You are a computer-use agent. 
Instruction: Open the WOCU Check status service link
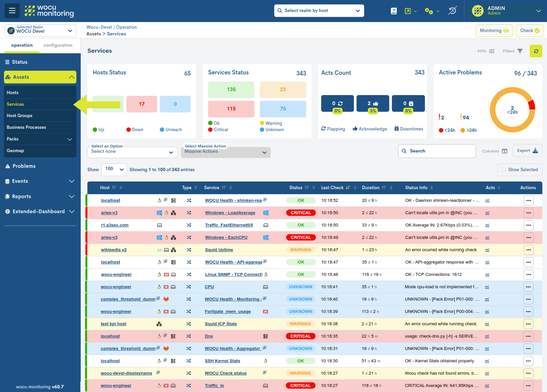point(226,373)
